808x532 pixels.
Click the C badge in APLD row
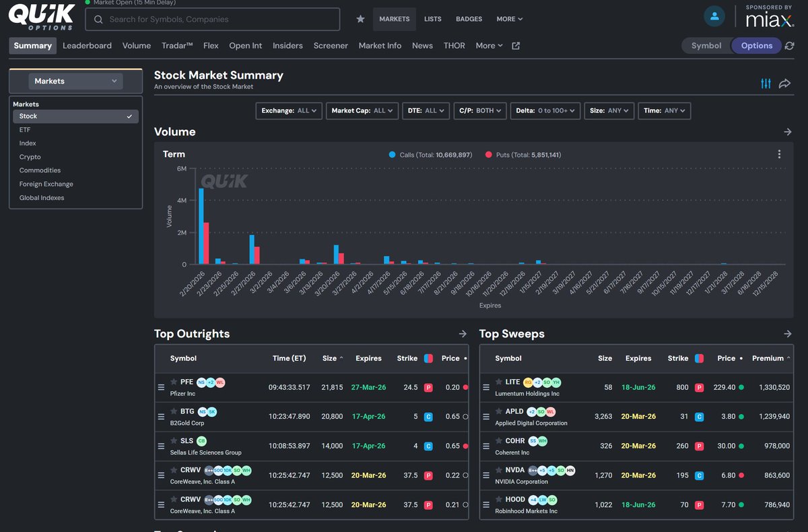700,417
